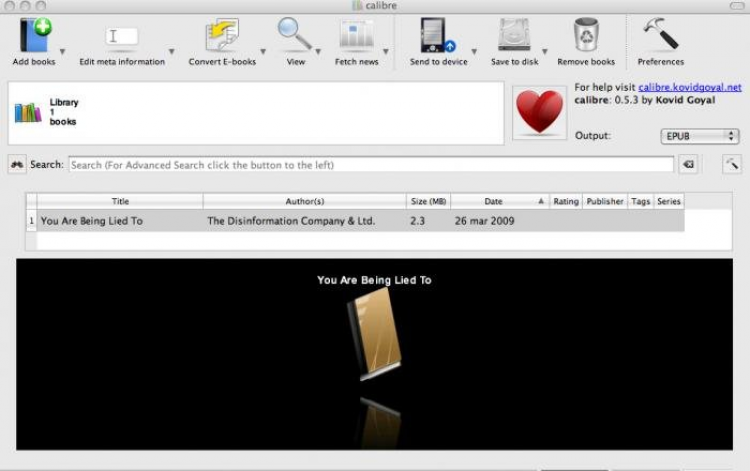This screenshot has height=471, width=750.
Task: Click the 2.3 size cell
Action: [x=428, y=221]
